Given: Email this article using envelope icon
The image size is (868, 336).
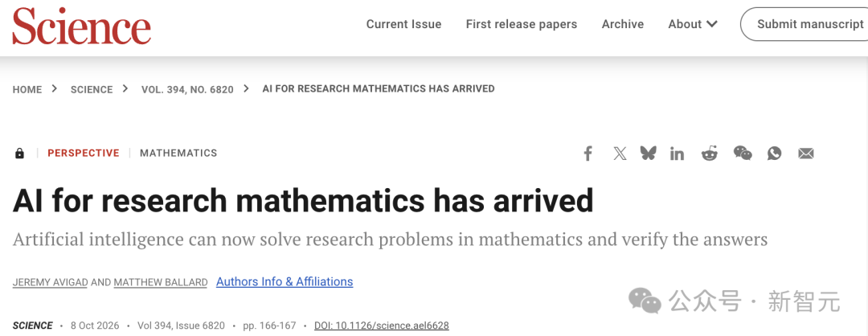Looking at the screenshot, I should click(x=806, y=154).
